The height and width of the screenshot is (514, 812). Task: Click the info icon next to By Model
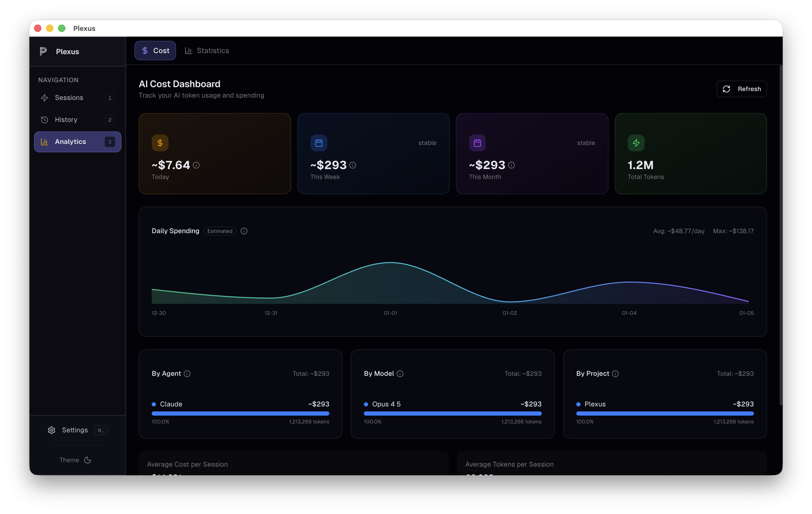click(x=400, y=374)
